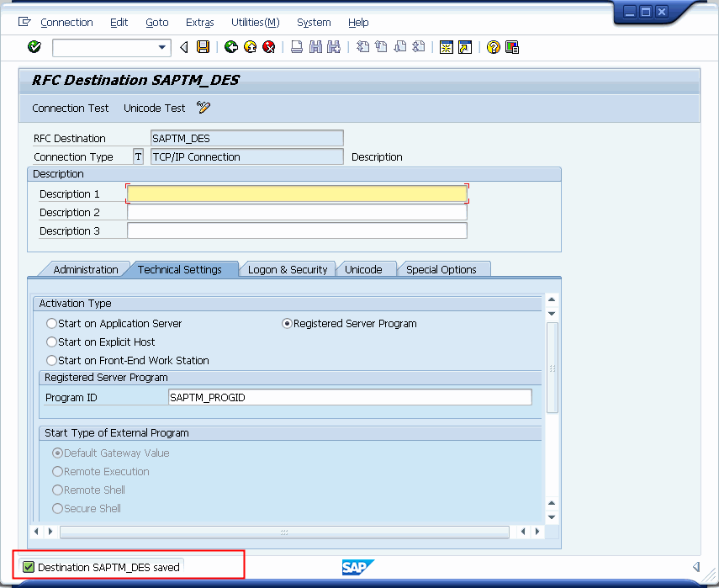Click the yellow Exit arrow icon
This screenshot has height=588, width=719.
pyautogui.click(x=250, y=47)
